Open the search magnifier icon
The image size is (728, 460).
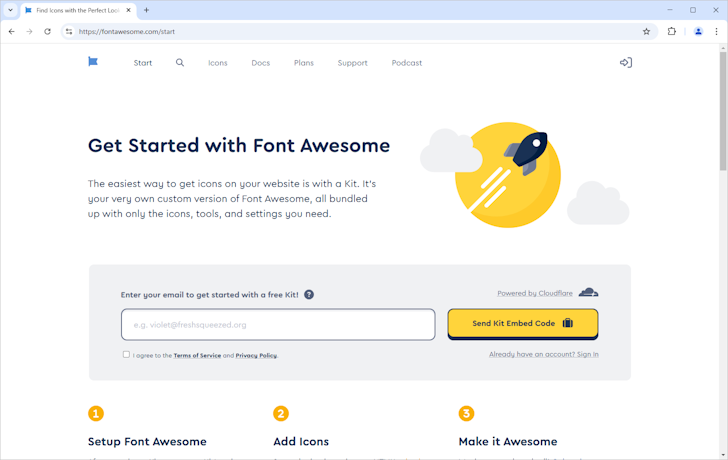tap(180, 63)
